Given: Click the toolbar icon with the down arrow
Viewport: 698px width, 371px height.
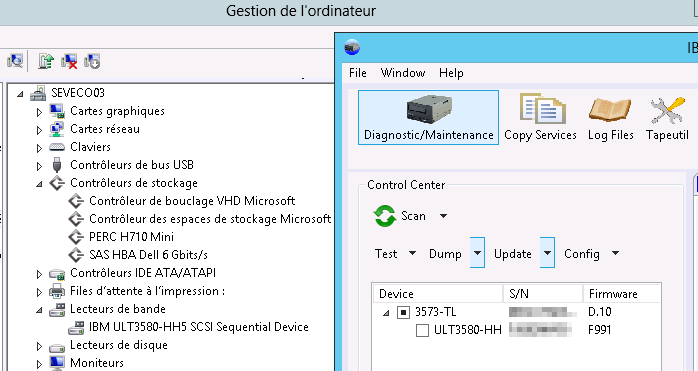Looking at the screenshot, I should [x=93, y=61].
